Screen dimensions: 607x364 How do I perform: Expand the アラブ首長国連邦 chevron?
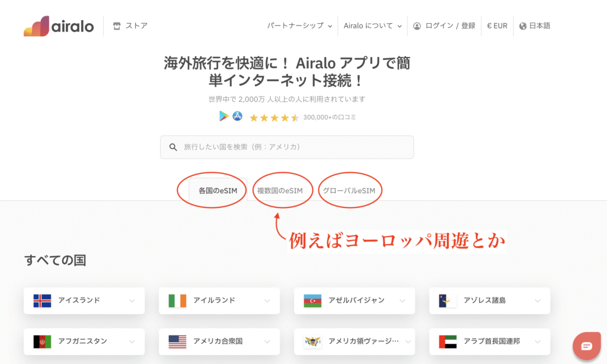537,341
